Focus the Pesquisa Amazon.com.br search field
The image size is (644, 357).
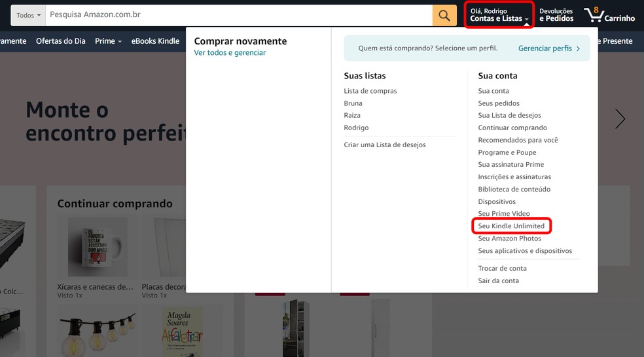point(239,16)
